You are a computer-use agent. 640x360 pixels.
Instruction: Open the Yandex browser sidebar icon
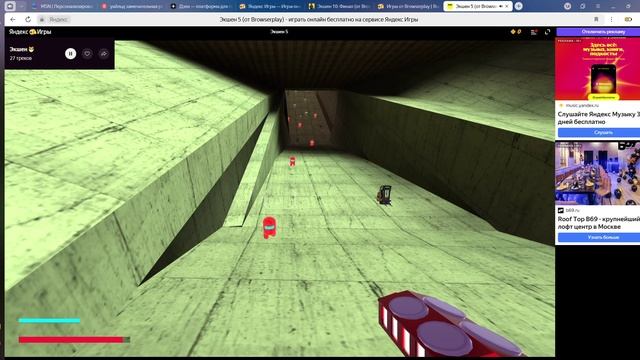pyautogui.click(x=10, y=6)
